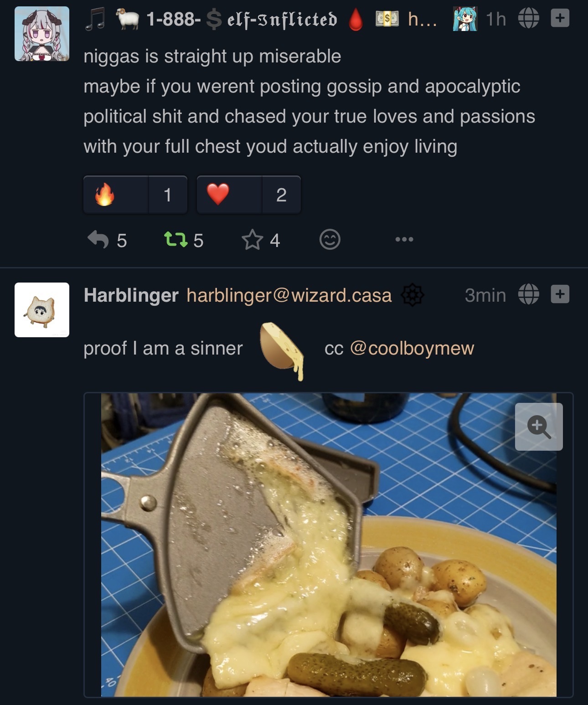Expand the top post with plus icon

click(560, 19)
